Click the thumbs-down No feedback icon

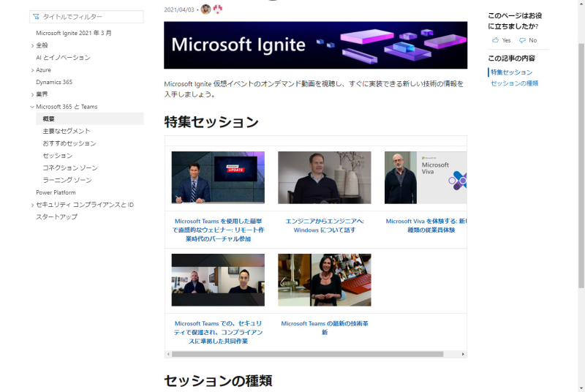coord(522,40)
